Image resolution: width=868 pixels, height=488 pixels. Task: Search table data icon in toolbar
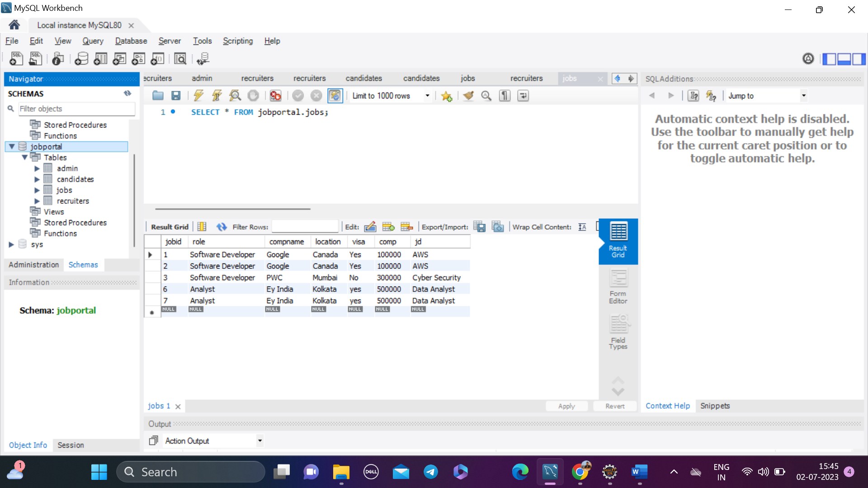pos(180,59)
